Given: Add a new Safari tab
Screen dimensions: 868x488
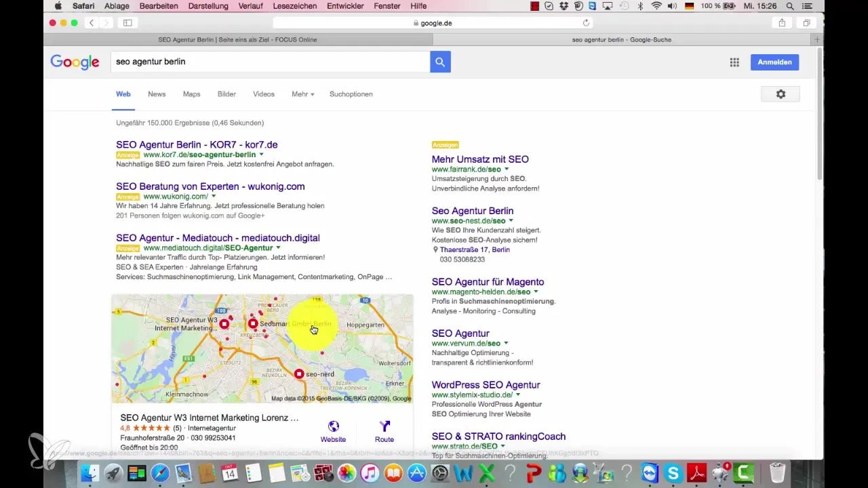Looking at the screenshot, I should (x=817, y=39).
